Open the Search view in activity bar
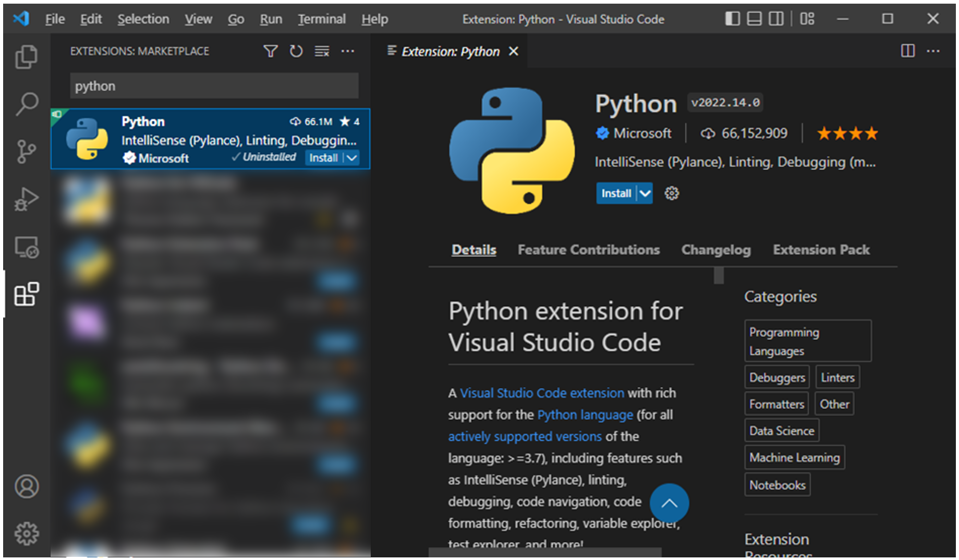 pyautogui.click(x=26, y=104)
